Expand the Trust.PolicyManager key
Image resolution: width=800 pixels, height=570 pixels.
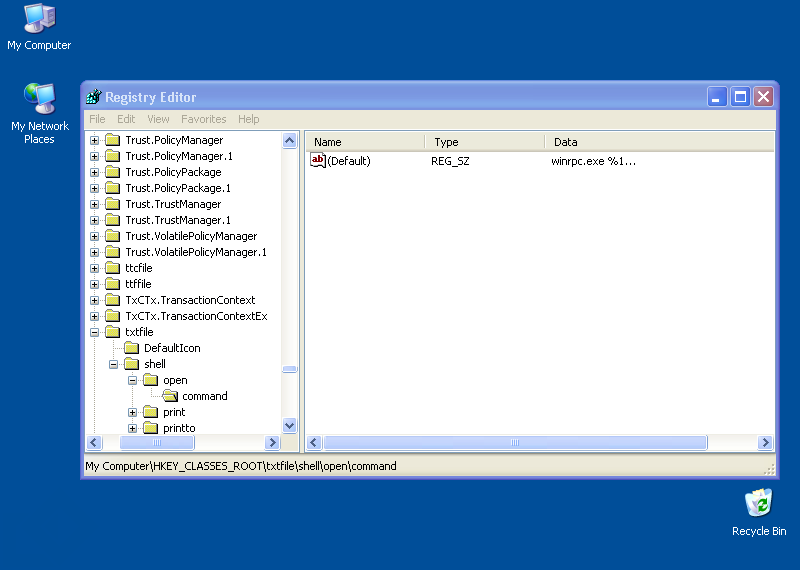94,140
